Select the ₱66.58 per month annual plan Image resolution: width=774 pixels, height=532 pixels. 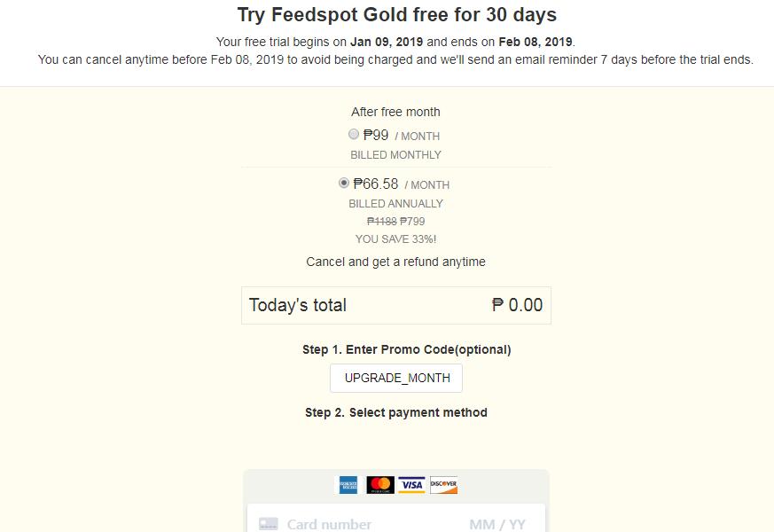click(x=344, y=183)
